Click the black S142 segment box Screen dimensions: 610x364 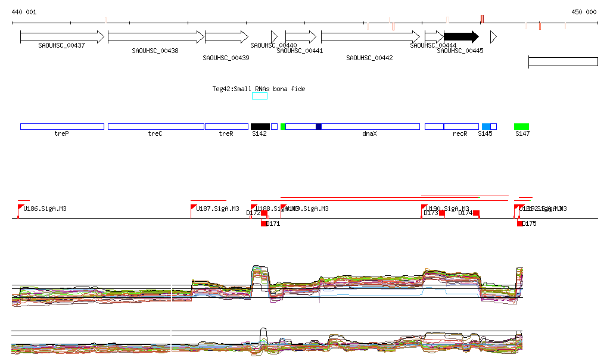point(260,126)
